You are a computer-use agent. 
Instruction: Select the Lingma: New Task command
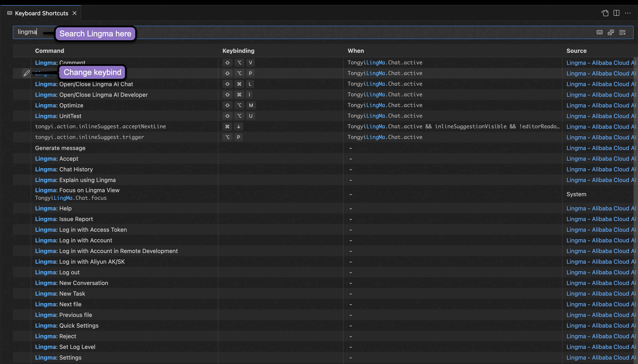(323, 293)
